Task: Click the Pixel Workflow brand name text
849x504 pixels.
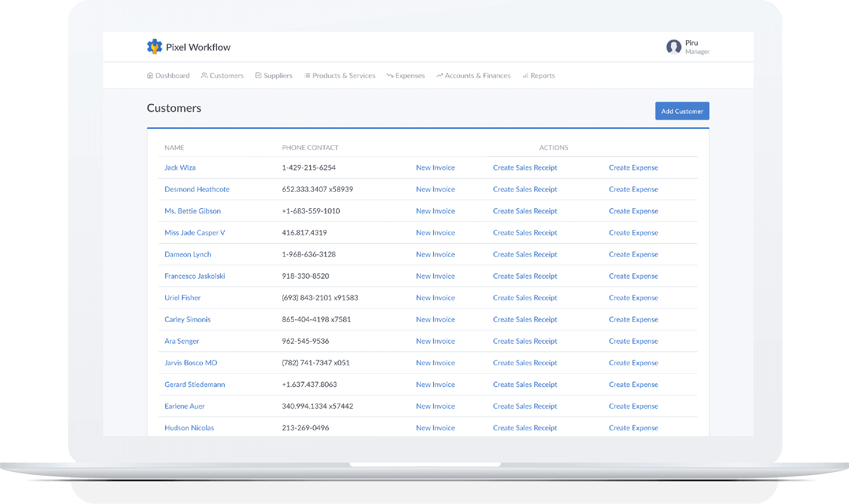Action: click(198, 47)
